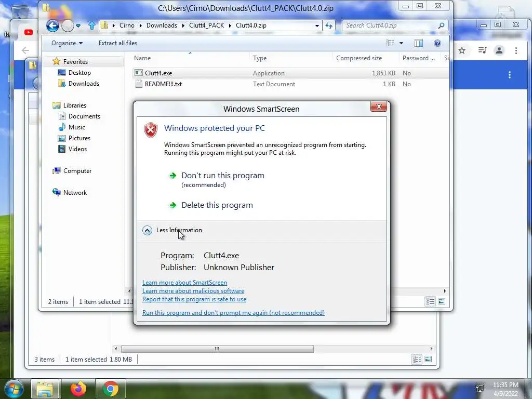Click the details view icon in status bar
Screen dimensions: 532x399
click(430, 301)
